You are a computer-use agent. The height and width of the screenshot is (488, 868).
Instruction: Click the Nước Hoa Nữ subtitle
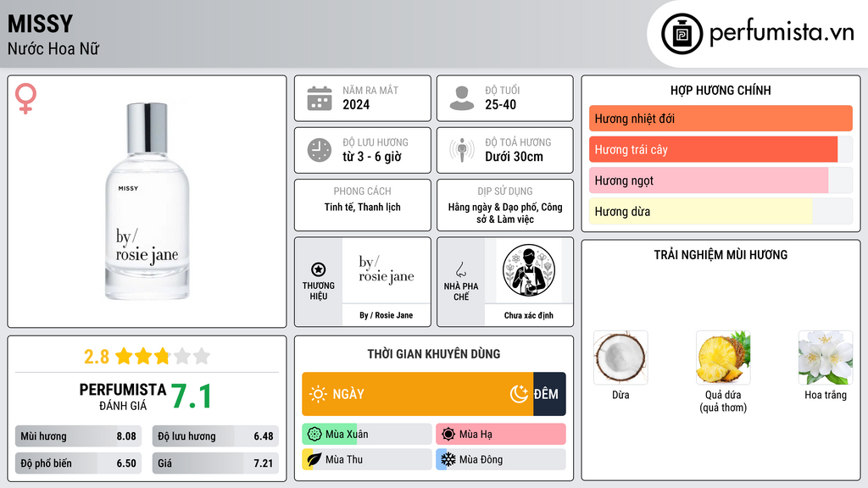[53, 48]
